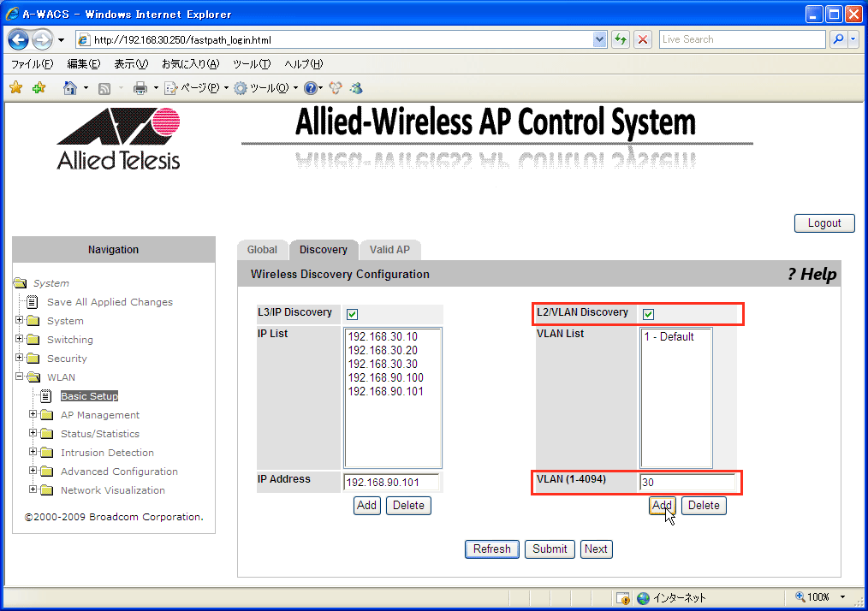Open the Home button dropdown arrow
Screen dimensions: 868x611
point(86,88)
